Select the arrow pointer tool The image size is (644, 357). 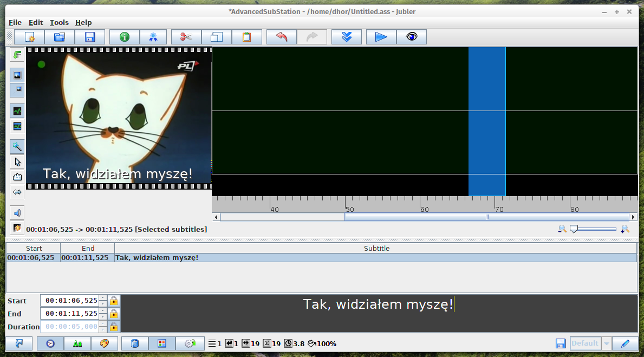(17, 162)
